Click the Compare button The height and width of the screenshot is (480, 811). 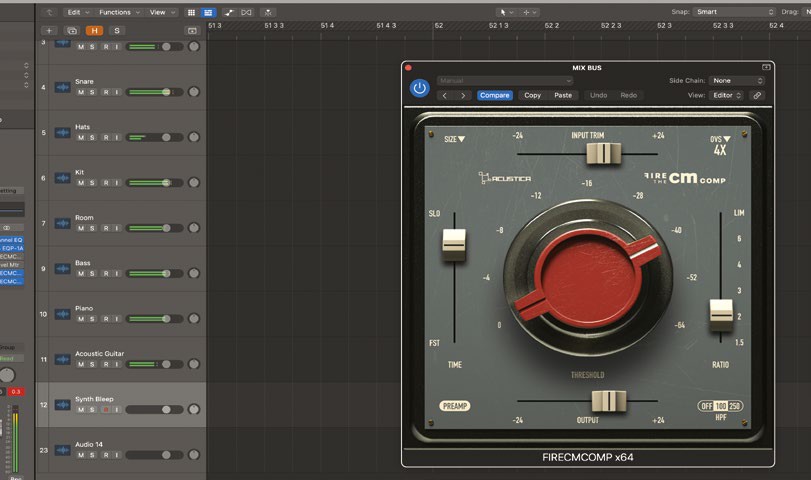coord(494,95)
